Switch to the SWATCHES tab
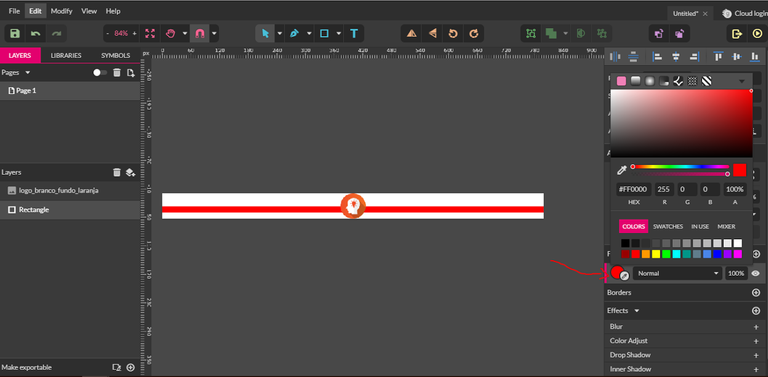 pyautogui.click(x=668, y=226)
